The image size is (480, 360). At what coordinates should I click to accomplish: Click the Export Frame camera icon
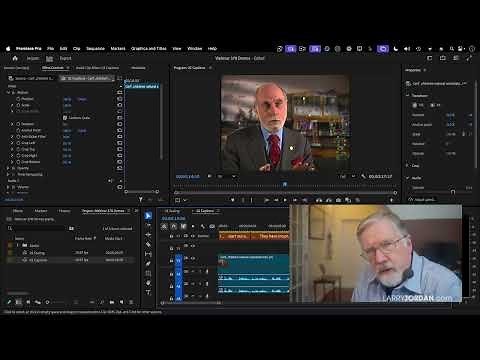(338, 200)
